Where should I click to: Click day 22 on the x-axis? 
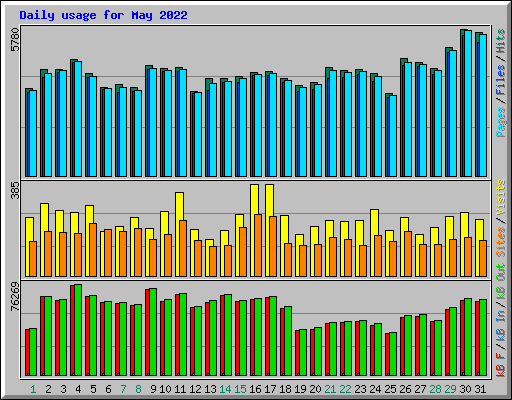click(345, 389)
